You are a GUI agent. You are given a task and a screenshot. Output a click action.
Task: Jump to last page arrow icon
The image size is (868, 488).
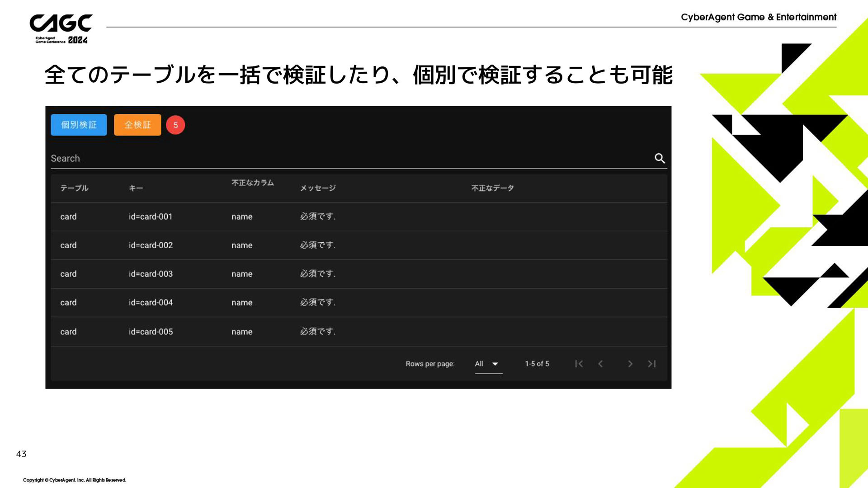tap(651, 364)
